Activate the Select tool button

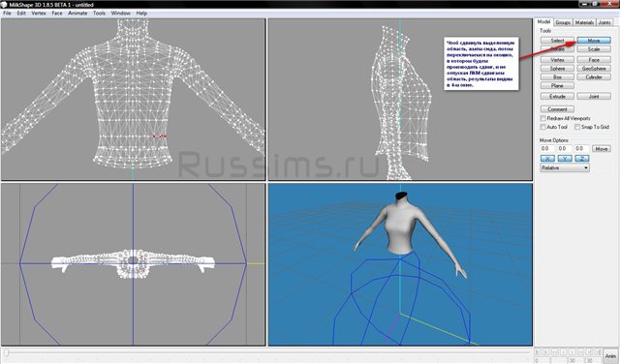[557, 41]
